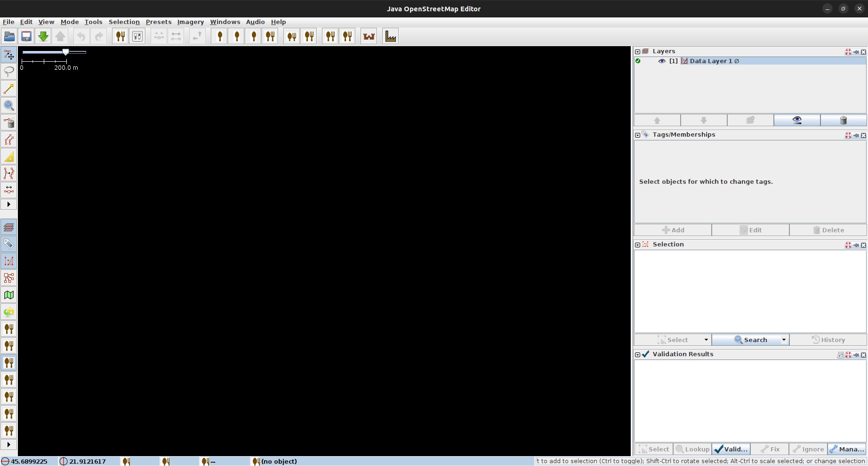Click the castle icon in toolbar
Screen dimensions: 868x466
(369, 36)
